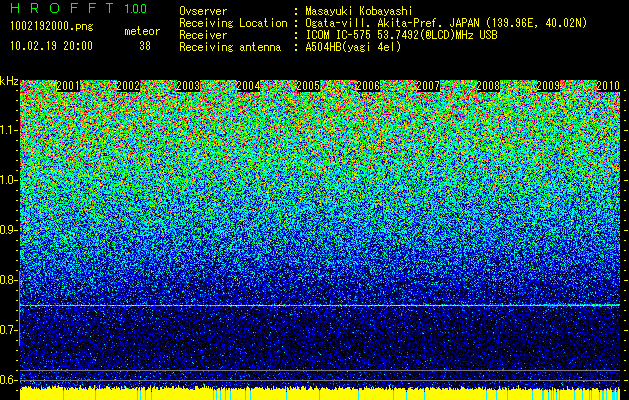Click the 2006 time marker

pyautogui.click(x=368, y=86)
